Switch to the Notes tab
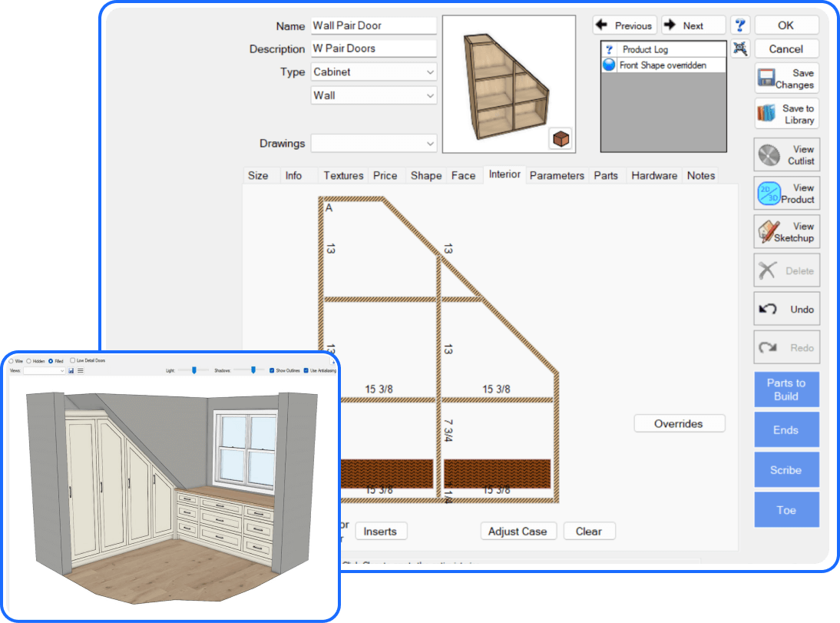This screenshot has width=840, height=623. 701,175
